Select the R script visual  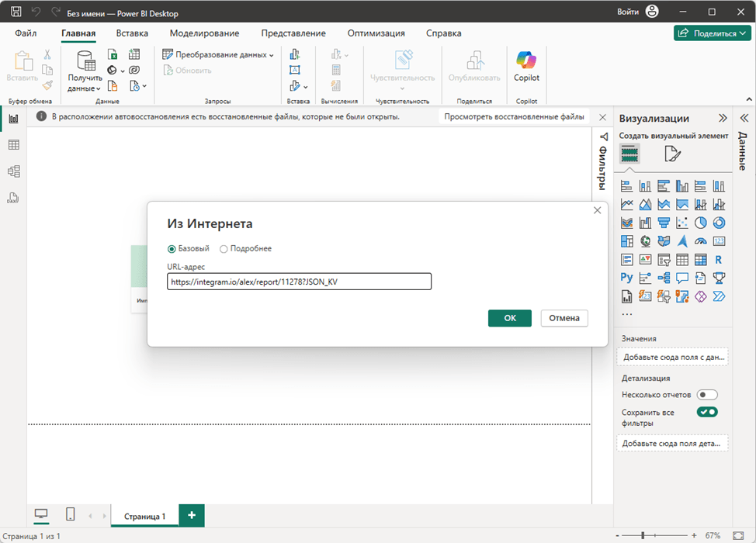[719, 260]
